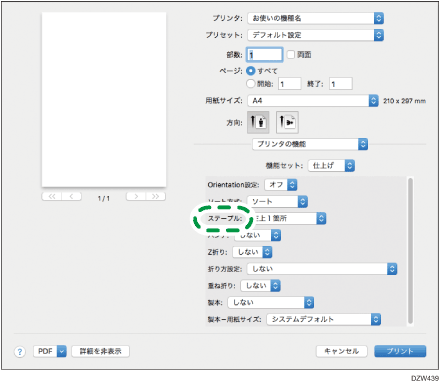Open the プリセット dropdown
440x383 pixels.
click(315, 35)
